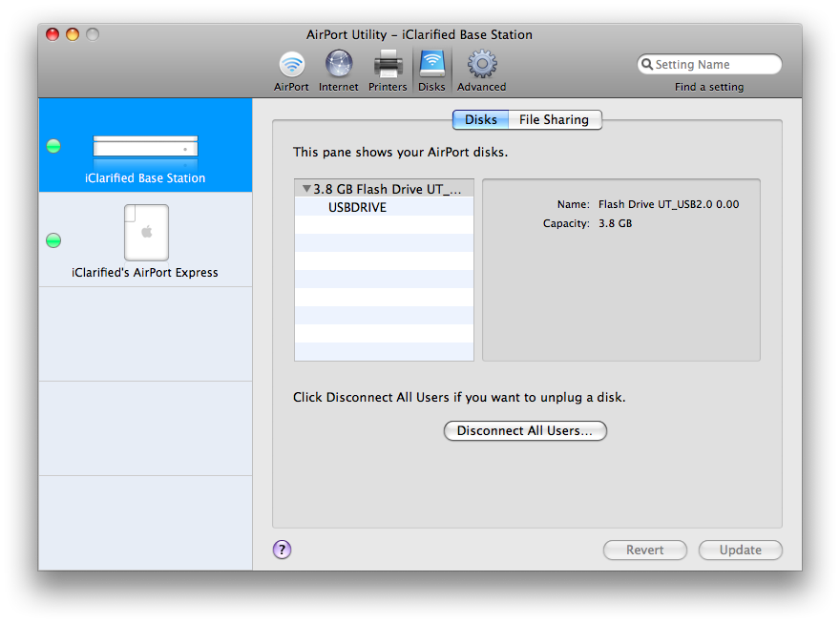Viewport: 840px width, 623px height.
Task: Switch to the Disks tab
Action: 480,120
